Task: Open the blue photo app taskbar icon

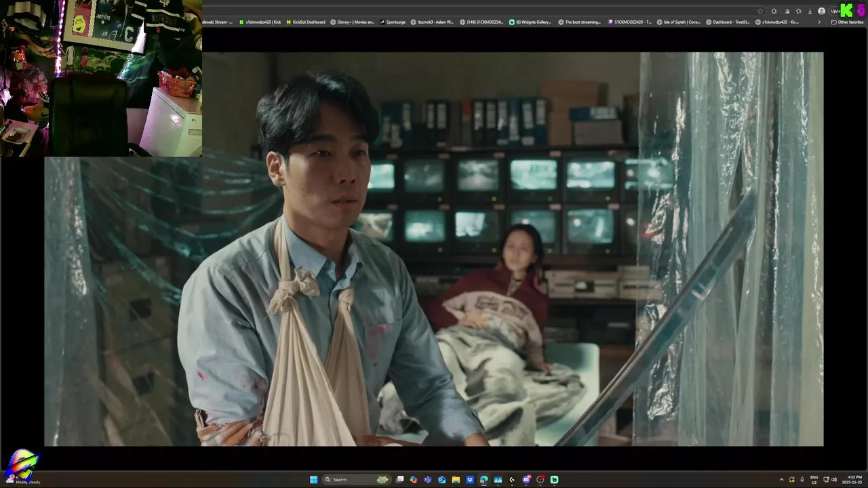Action: click(x=498, y=479)
